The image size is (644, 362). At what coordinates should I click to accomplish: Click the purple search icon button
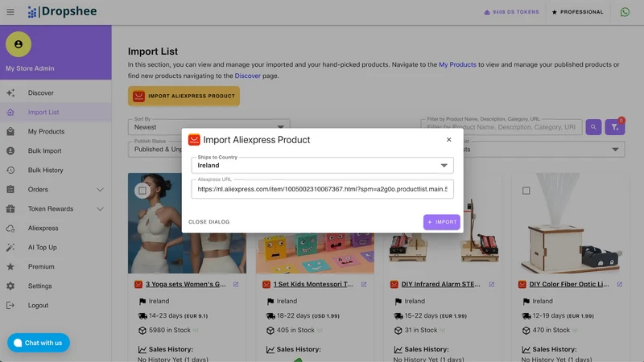(x=593, y=127)
